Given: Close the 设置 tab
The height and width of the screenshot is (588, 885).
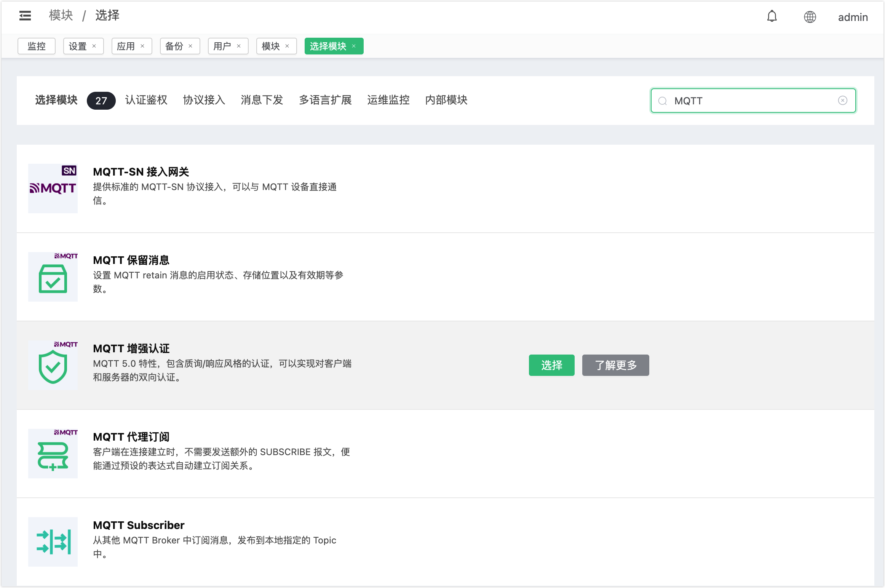Looking at the screenshot, I should pos(94,46).
